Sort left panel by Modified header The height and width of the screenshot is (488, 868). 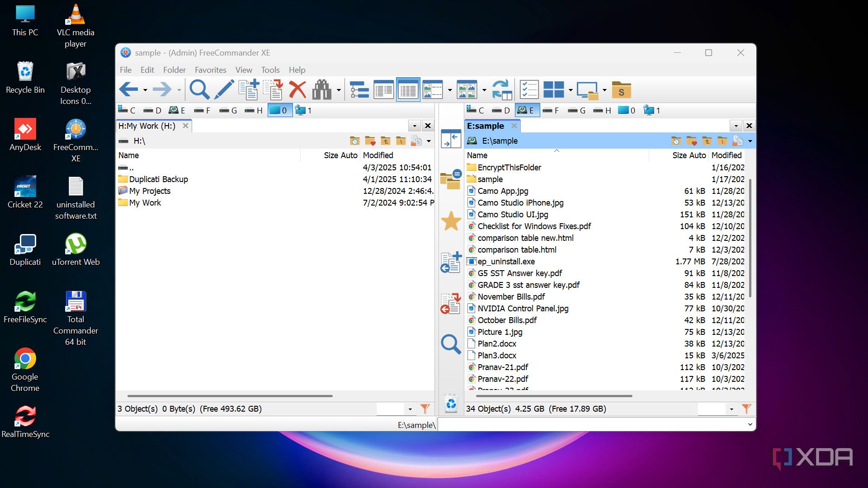[397, 155]
